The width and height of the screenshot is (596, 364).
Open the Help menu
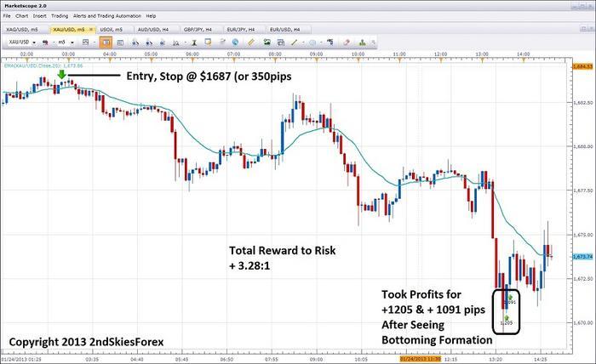pos(151,16)
